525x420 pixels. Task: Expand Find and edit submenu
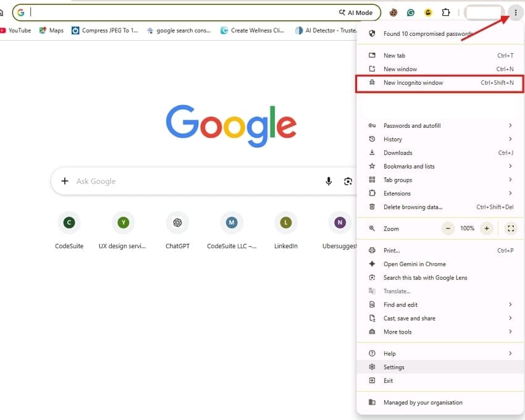[x=440, y=304]
